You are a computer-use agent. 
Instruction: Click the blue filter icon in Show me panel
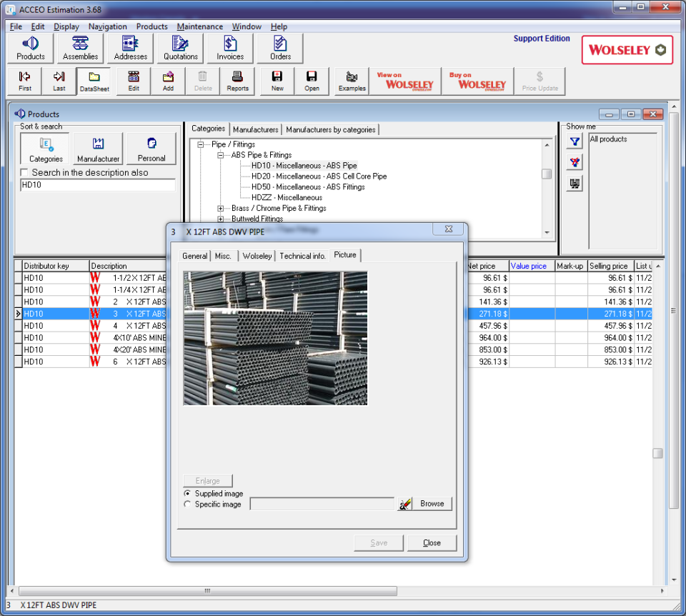[x=574, y=141]
